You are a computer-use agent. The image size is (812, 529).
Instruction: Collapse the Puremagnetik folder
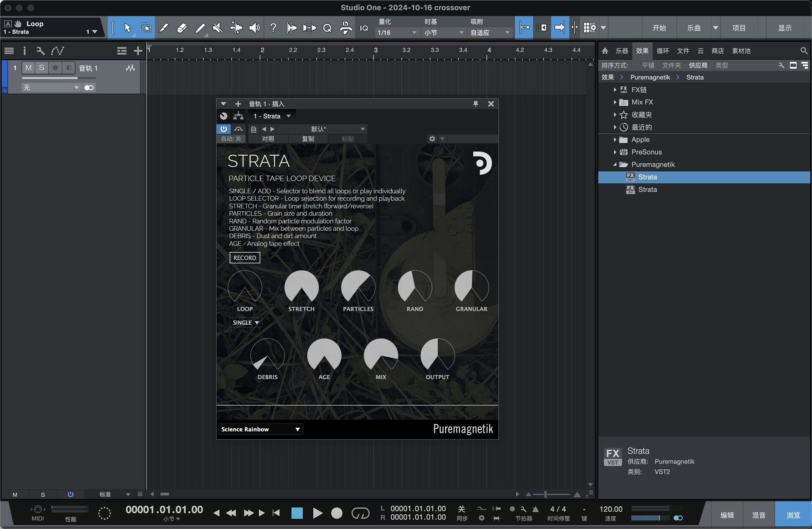click(615, 165)
